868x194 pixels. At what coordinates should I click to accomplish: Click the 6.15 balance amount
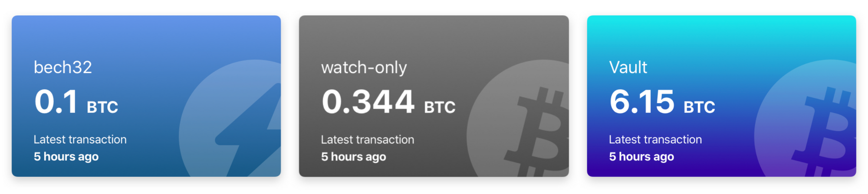[641, 102]
